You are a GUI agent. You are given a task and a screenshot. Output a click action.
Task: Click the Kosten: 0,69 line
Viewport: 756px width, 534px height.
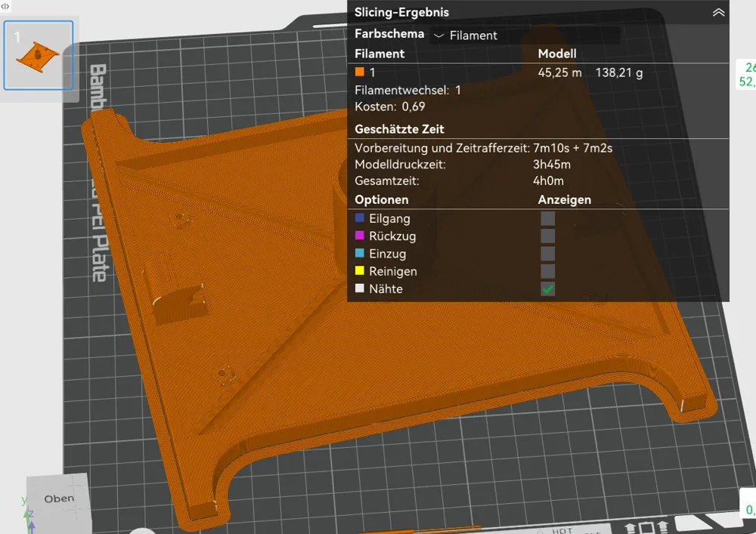coord(390,106)
